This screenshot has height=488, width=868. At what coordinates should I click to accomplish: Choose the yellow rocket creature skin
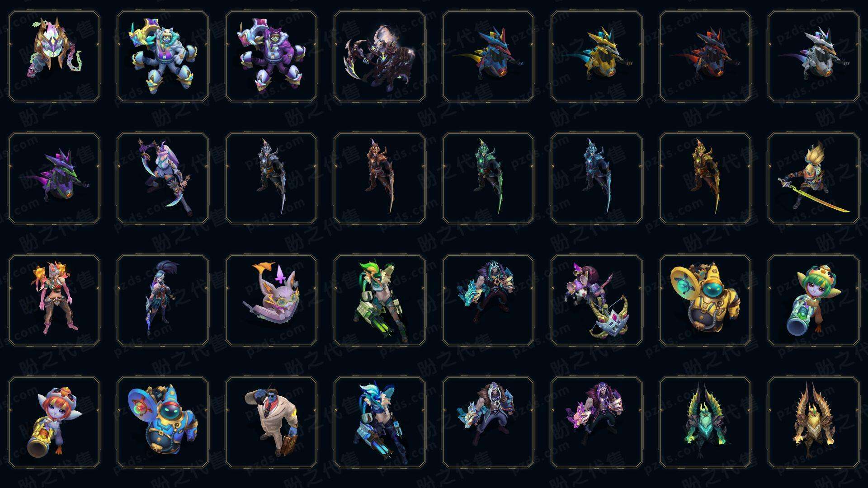(x=597, y=56)
